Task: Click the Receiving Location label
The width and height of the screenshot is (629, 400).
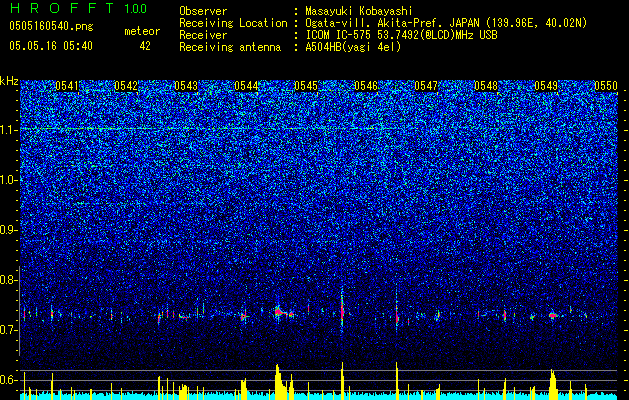Action: (233, 23)
